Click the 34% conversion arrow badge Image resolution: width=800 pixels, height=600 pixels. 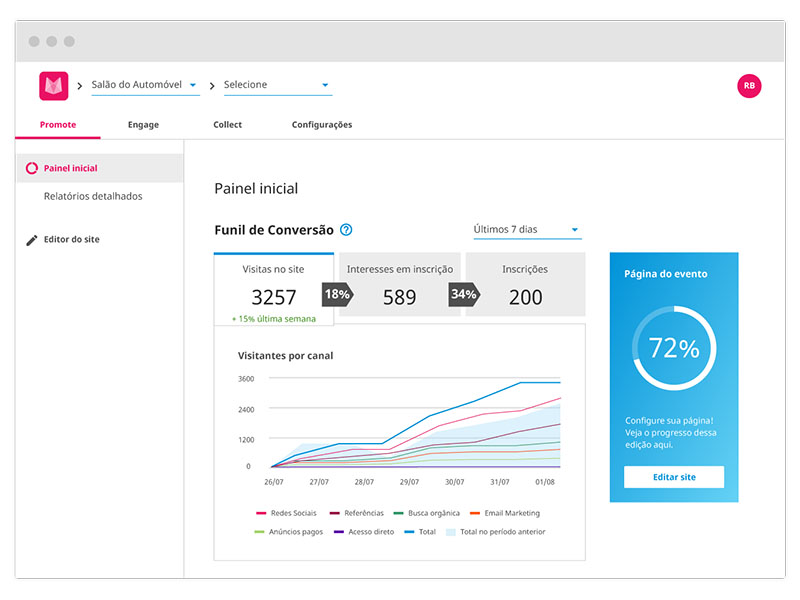pyautogui.click(x=464, y=294)
